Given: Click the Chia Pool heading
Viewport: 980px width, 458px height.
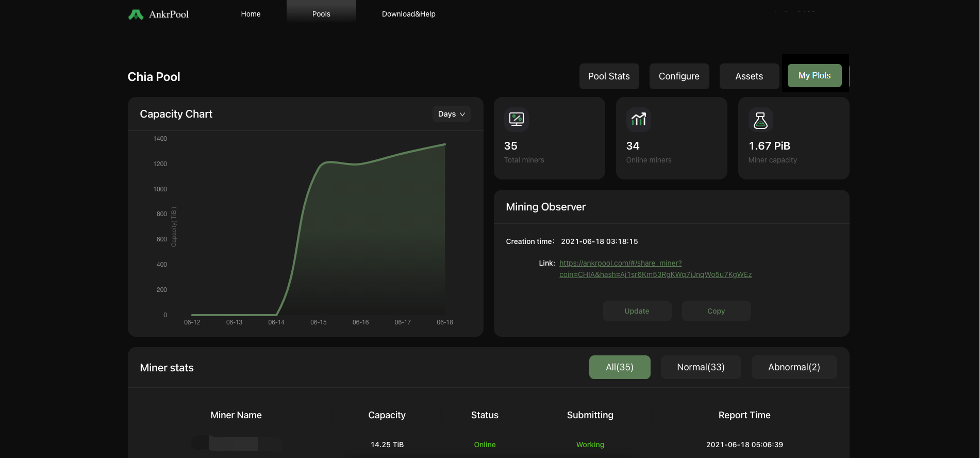Looking at the screenshot, I should click(154, 77).
